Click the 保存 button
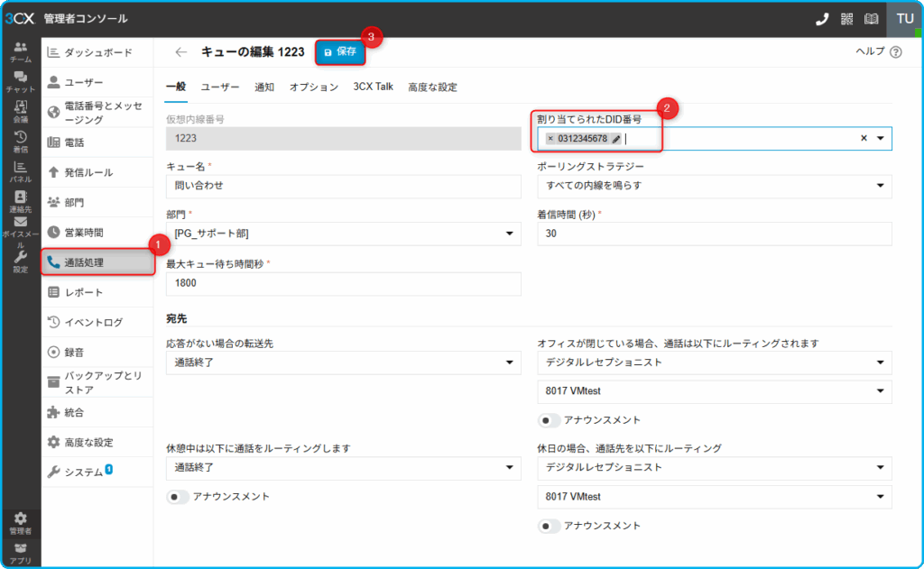 tap(340, 52)
